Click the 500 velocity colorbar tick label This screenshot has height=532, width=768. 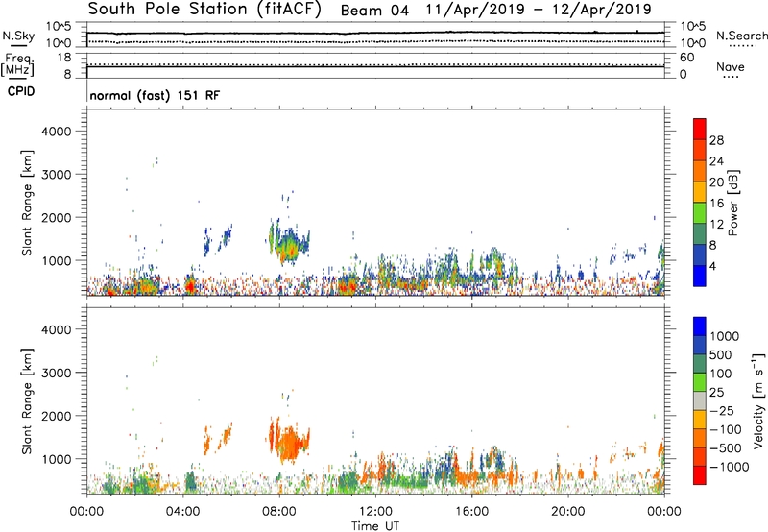[721, 355]
